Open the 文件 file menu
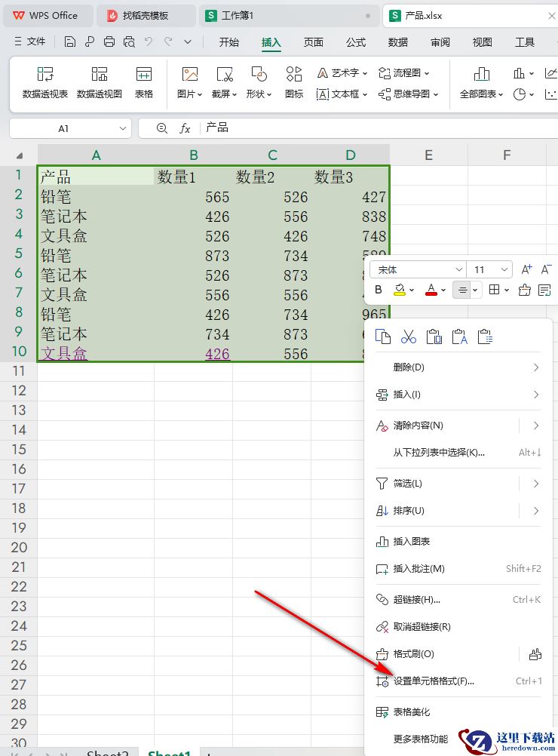This screenshot has width=558, height=756. [x=30, y=42]
